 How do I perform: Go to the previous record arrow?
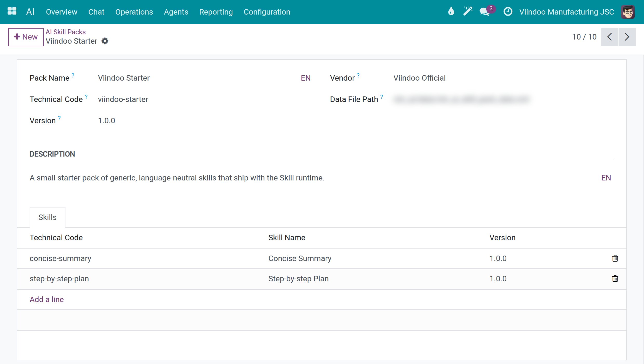[609, 37]
